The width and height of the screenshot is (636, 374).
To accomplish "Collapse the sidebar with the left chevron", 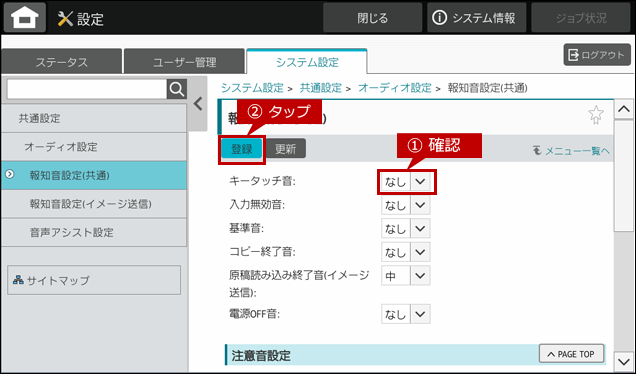I will (x=198, y=104).
